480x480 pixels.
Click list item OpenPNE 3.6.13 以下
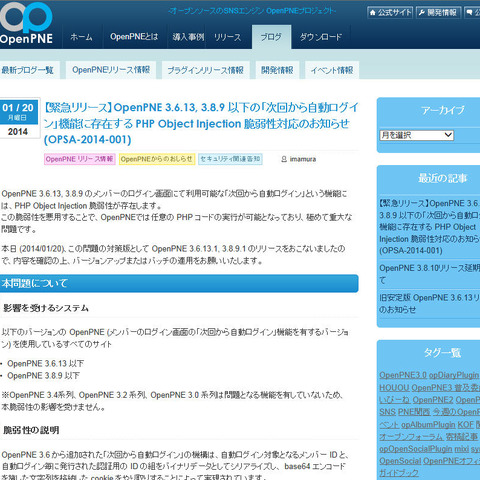(46, 363)
